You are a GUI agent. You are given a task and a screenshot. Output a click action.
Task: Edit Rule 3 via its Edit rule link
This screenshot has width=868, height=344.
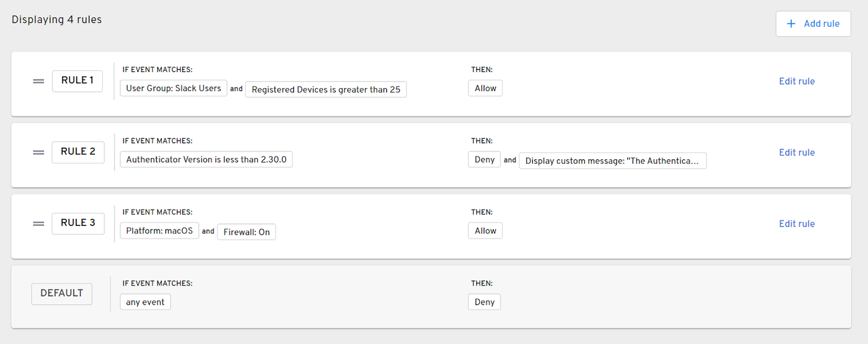pyautogui.click(x=796, y=224)
